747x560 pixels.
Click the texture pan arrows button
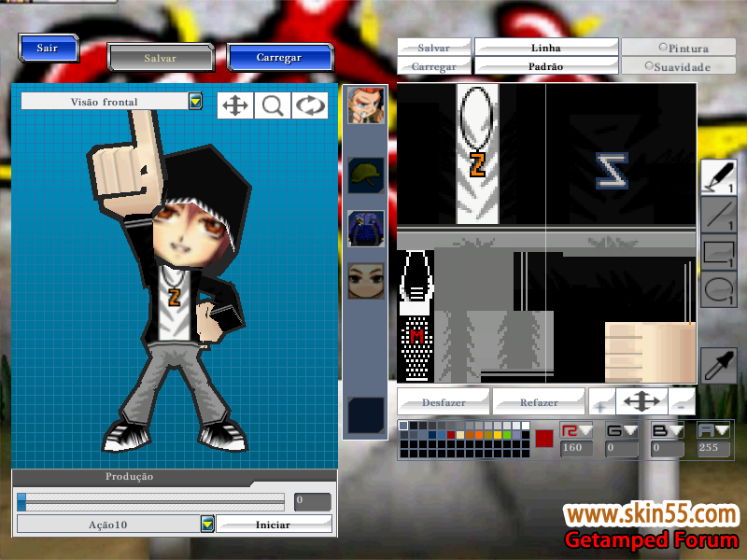click(x=641, y=401)
